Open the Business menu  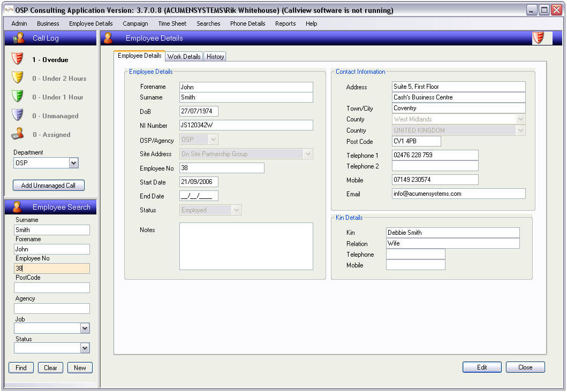(48, 24)
